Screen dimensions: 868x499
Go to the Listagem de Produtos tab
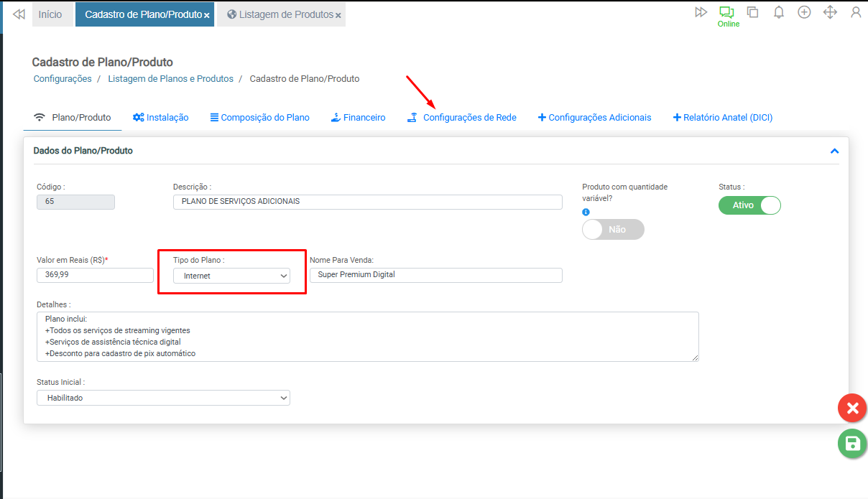coord(280,14)
